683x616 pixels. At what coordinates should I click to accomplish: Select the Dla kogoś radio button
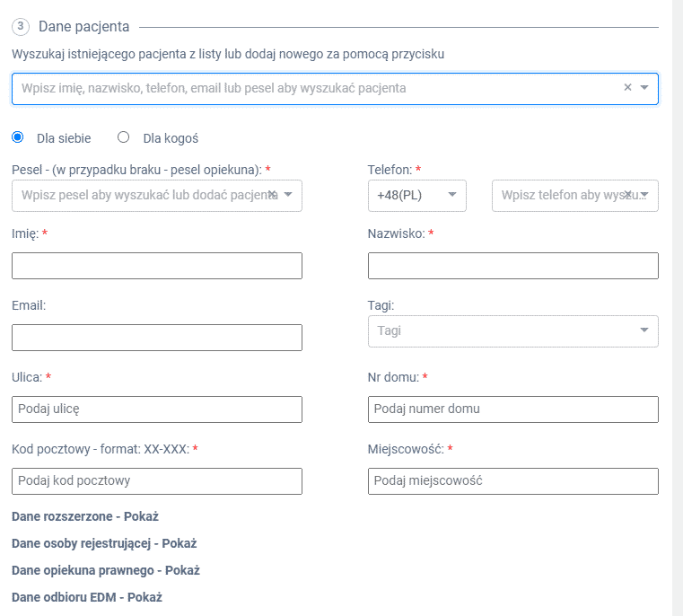coord(123,136)
